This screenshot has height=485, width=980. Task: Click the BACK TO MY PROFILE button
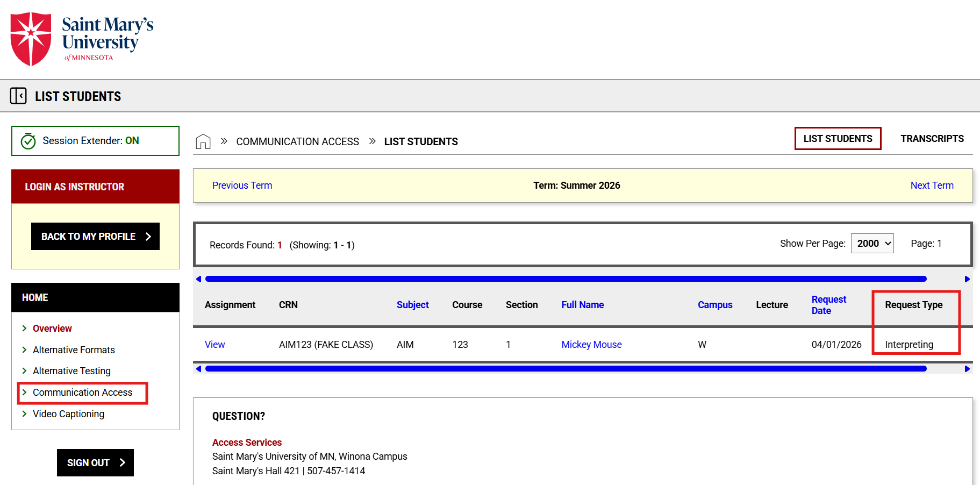[95, 237]
